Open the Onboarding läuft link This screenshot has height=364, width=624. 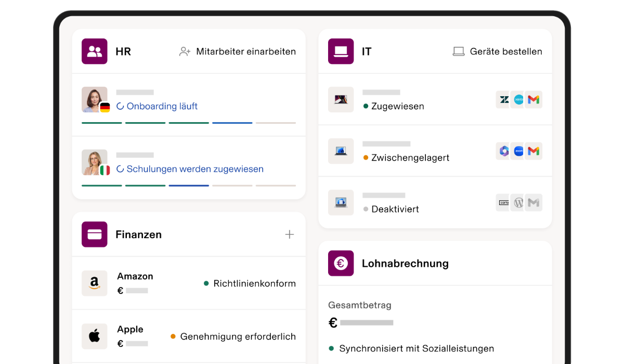[x=157, y=106]
